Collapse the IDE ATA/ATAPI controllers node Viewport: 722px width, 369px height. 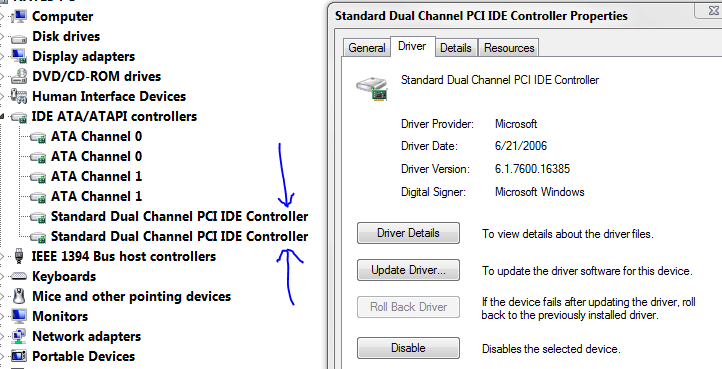(x=2, y=117)
